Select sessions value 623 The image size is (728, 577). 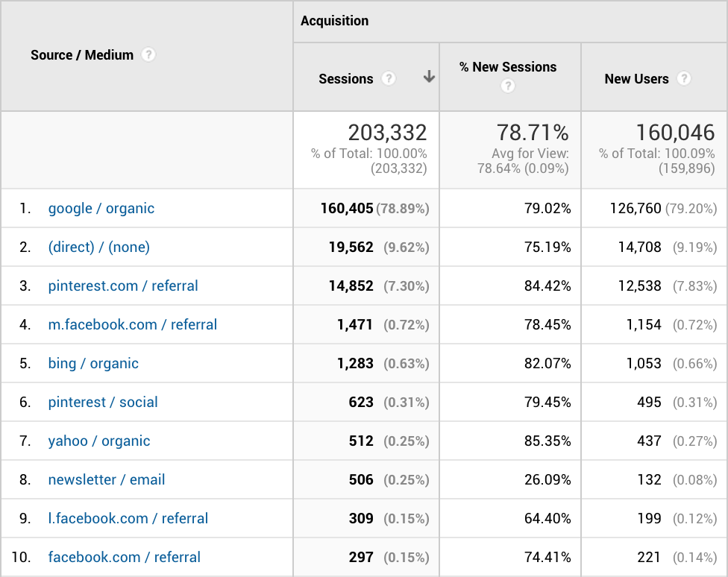[x=361, y=402]
